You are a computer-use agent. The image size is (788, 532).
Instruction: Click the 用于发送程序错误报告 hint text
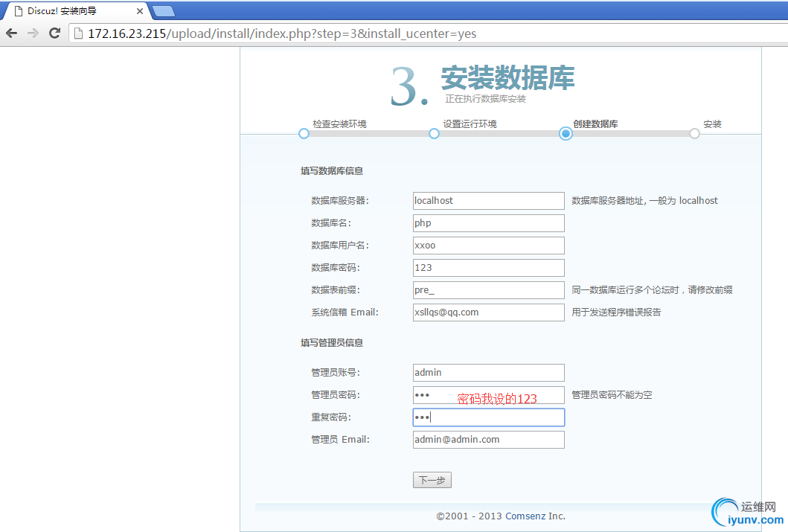(x=616, y=312)
